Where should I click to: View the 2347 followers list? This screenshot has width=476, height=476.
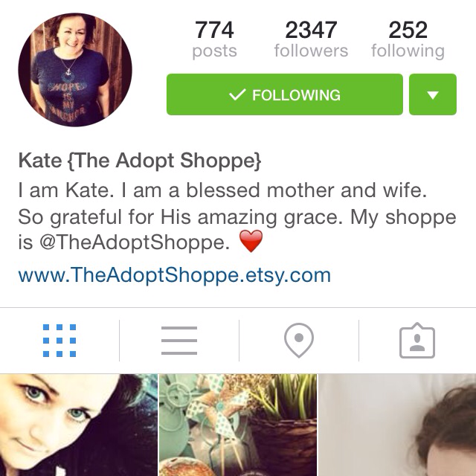[x=311, y=39]
